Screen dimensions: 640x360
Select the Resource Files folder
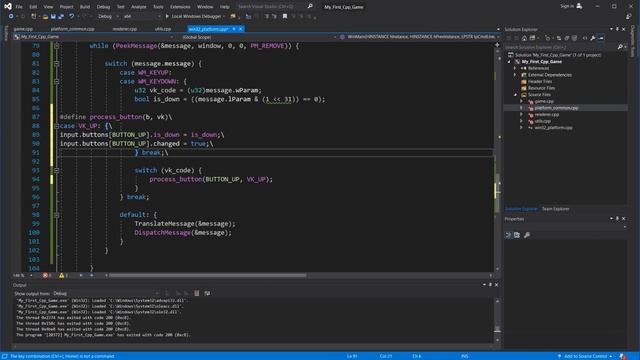click(541, 88)
